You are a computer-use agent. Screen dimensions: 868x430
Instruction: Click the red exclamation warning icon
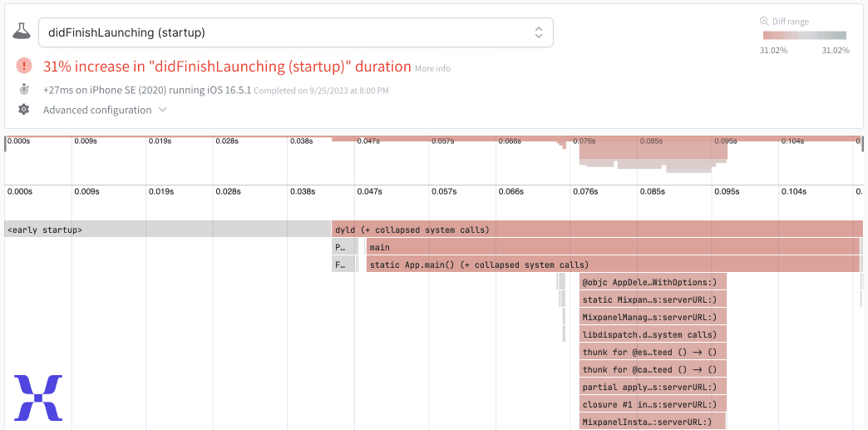(24, 67)
